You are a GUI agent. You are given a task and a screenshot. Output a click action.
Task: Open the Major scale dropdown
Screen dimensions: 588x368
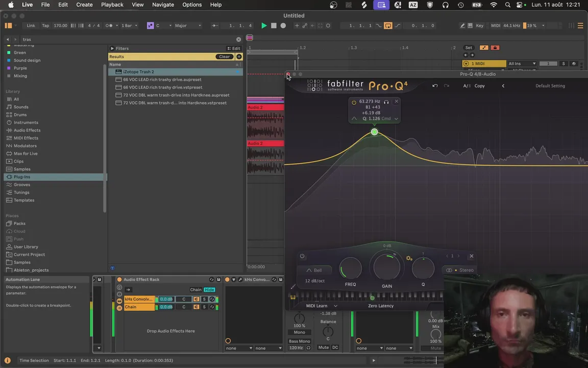coord(188,26)
